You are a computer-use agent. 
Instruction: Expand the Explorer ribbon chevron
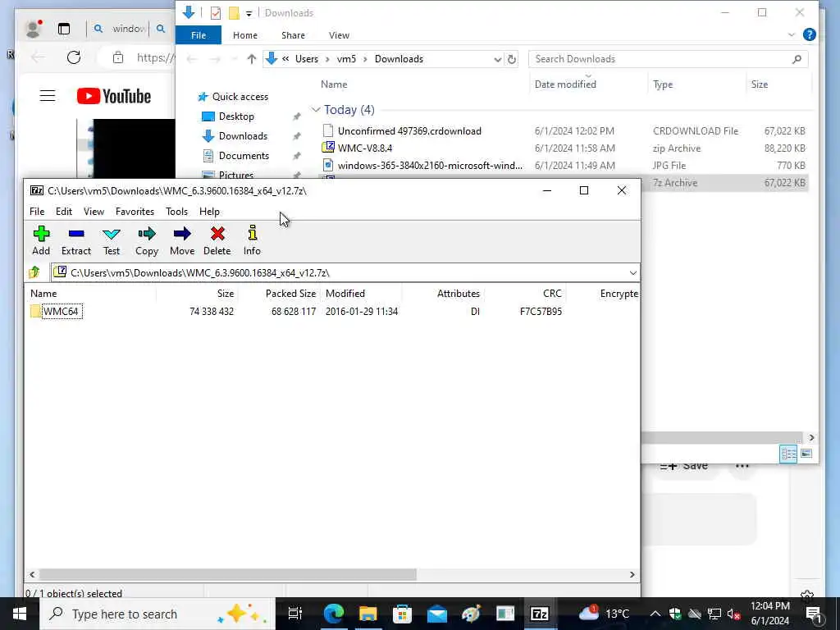pos(792,34)
